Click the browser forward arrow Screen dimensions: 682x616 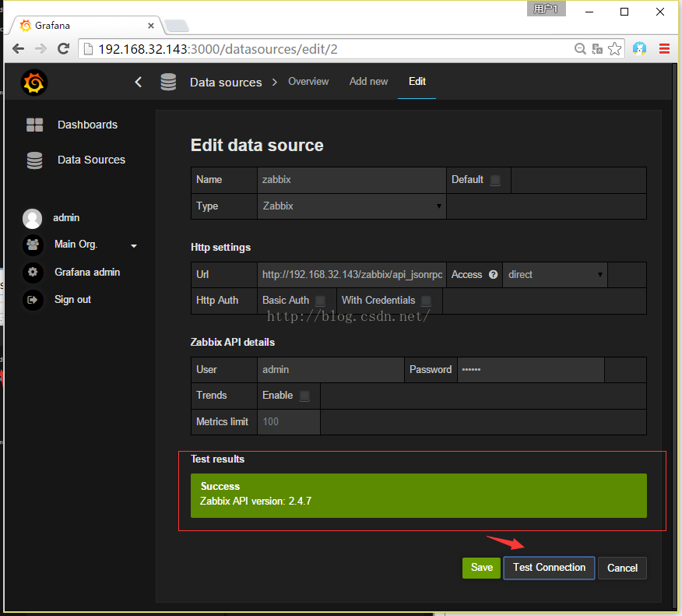41,49
